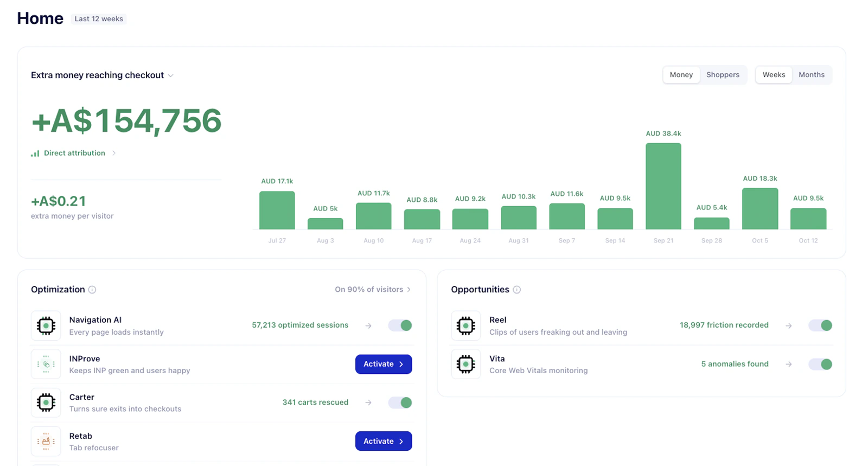Click the 18,997 friction recorded link

[x=724, y=325]
